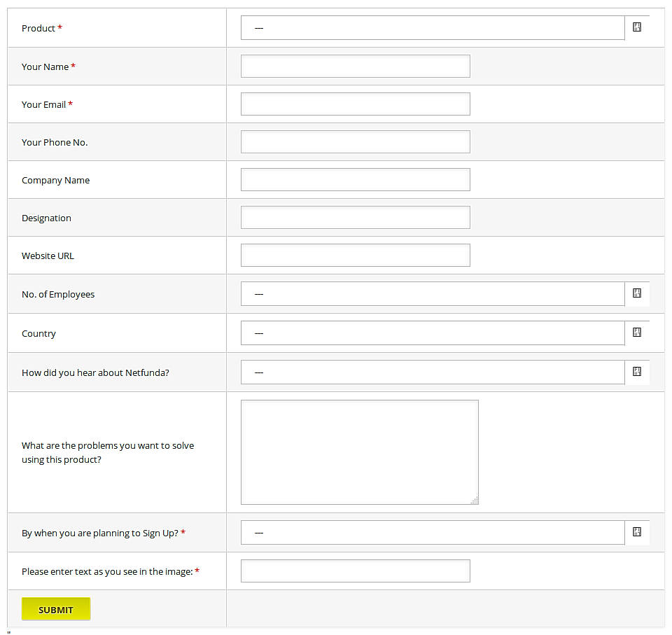Viewport: 672px width, 635px height.
Task: Open the Product selection box
Action: click(x=432, y=27)
